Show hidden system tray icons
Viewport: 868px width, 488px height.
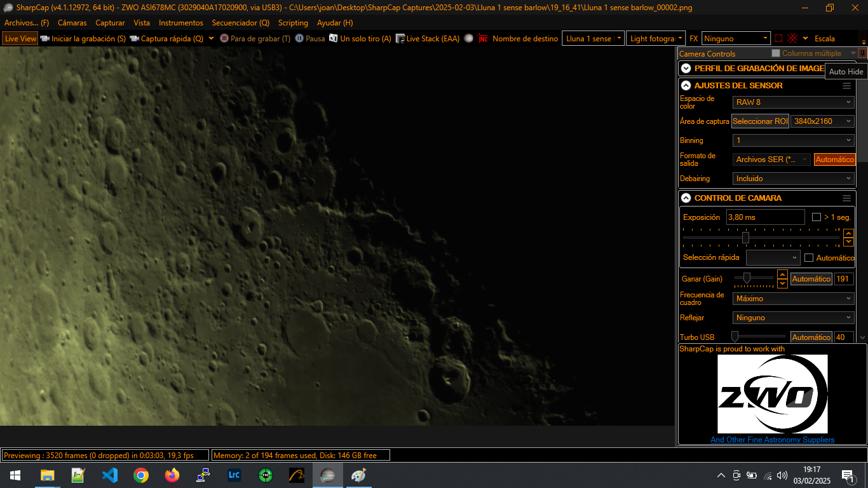721,475
